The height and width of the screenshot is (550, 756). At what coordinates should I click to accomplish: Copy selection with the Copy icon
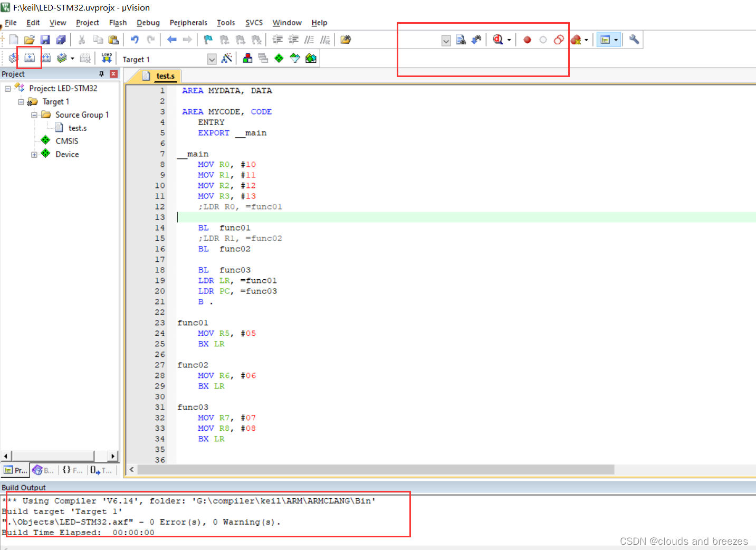tap(98, 40)
